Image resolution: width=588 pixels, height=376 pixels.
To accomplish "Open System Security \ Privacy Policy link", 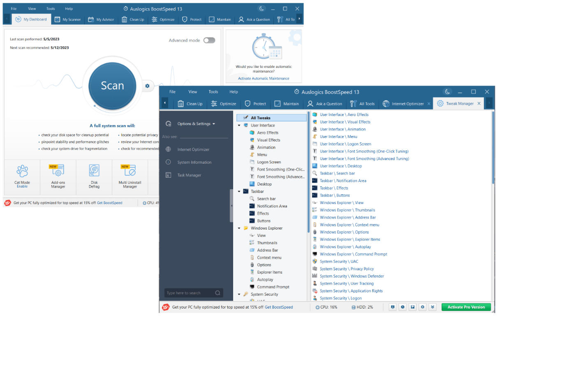I will coord(347,269).
